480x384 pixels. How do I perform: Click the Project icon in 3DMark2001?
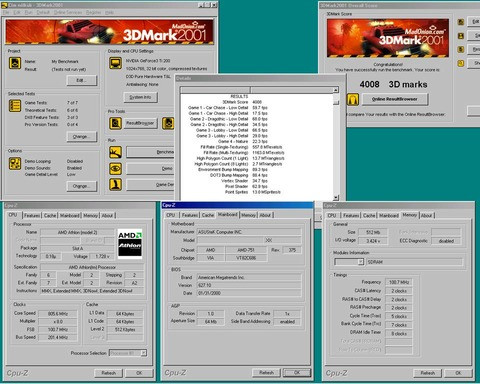coord(15,63)
